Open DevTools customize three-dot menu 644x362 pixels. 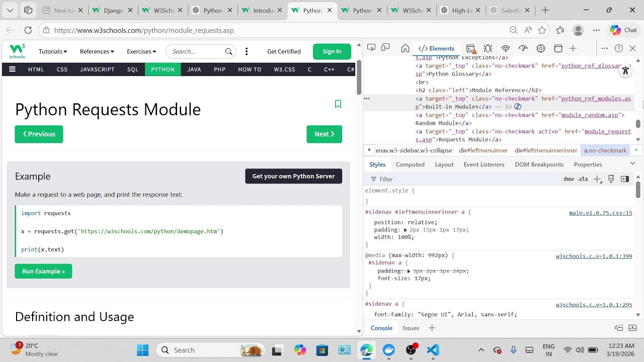pyautogui.click(x=605, y=48)
